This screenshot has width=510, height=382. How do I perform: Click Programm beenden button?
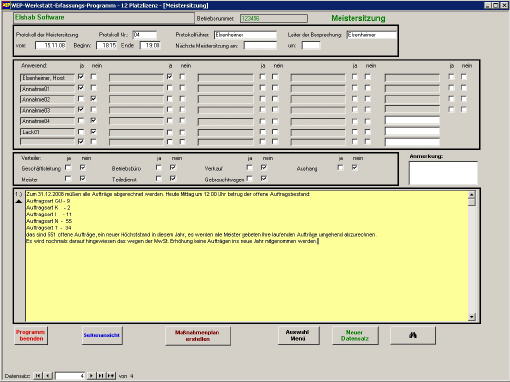(x=31, y=335)
